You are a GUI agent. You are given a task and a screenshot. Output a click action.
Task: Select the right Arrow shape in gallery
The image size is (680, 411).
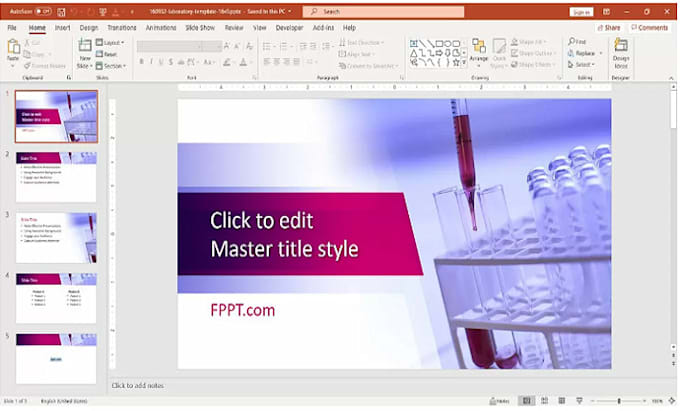(x=439, y=53)
